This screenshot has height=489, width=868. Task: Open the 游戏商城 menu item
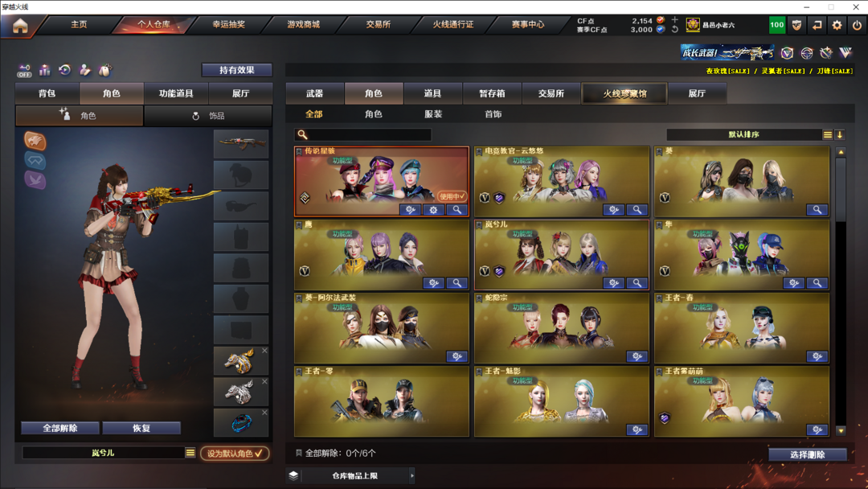point(303,24)
